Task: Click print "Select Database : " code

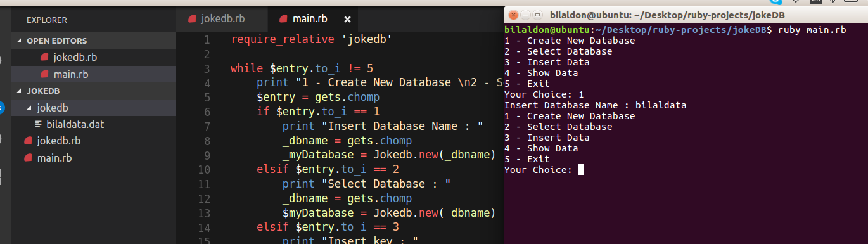Action: click(x=366, y=184)
